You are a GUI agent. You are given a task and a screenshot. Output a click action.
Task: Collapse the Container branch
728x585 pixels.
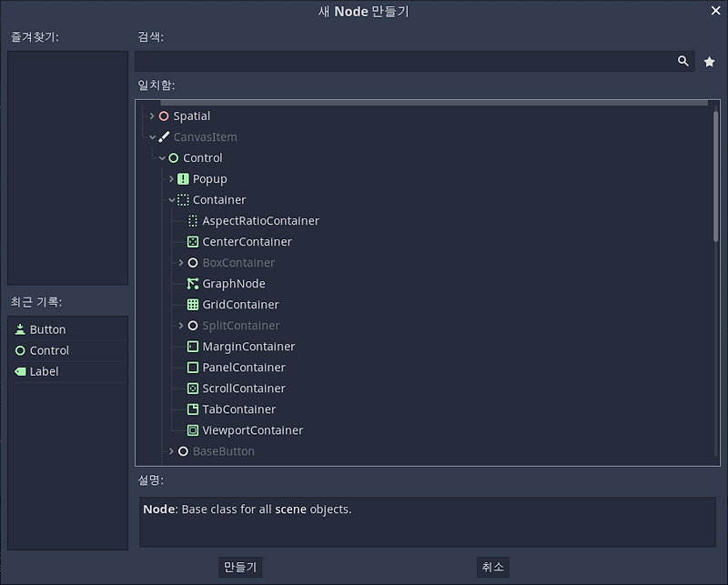pos(171,199)
